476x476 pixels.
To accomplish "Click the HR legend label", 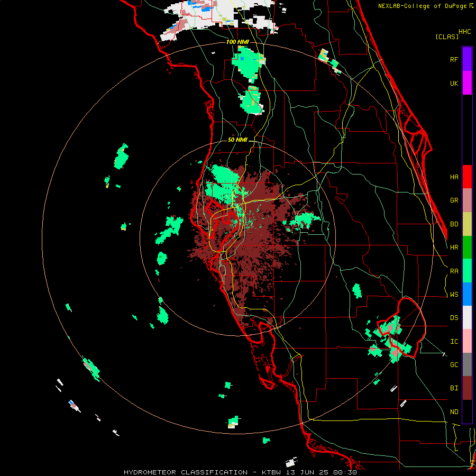I will [454, 248].
